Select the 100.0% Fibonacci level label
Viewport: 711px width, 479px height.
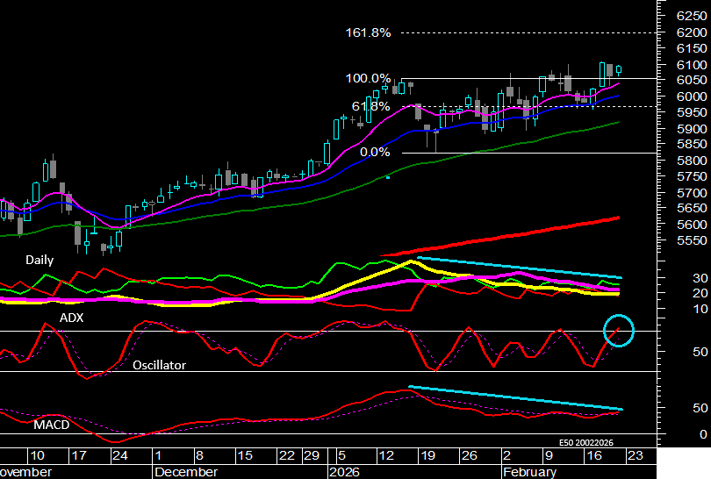pos(366,78)
